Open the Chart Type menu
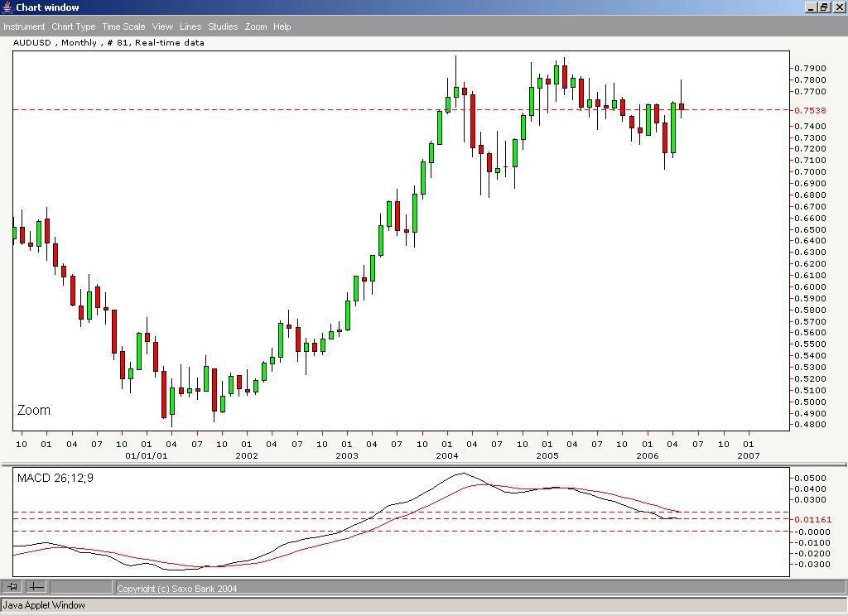 [74, 26]
